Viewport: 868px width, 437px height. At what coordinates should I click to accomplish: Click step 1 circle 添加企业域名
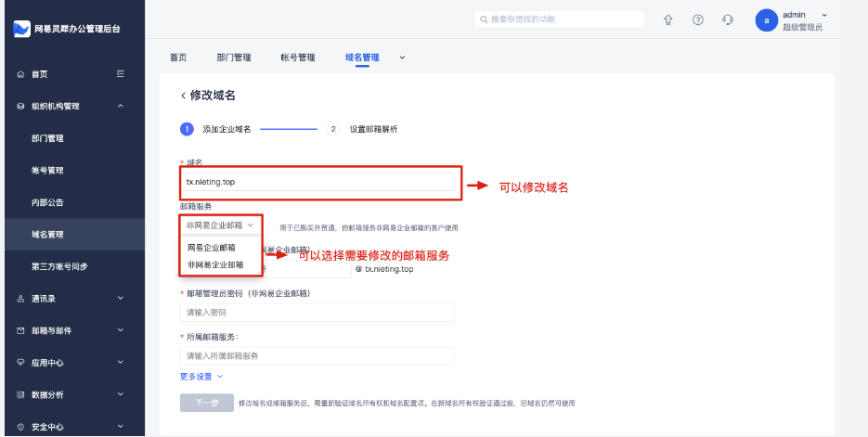(x=187, y=130)
